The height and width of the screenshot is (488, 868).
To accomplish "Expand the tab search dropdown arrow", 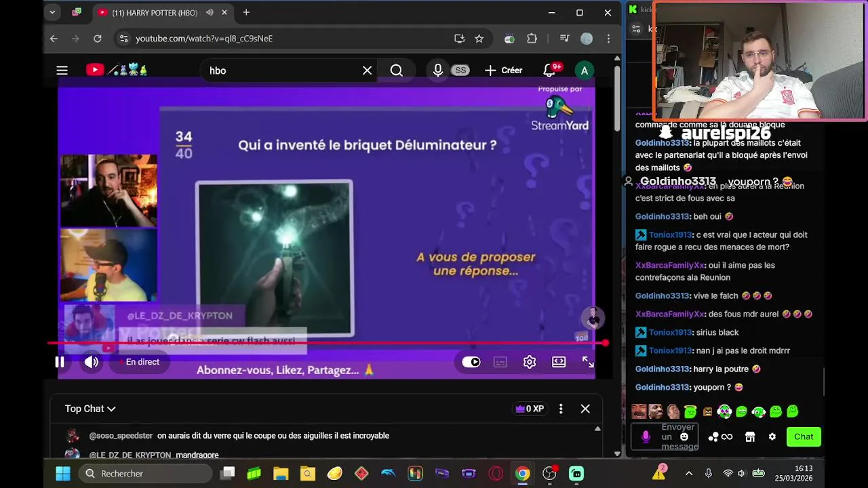I will (x=52, y=12).
